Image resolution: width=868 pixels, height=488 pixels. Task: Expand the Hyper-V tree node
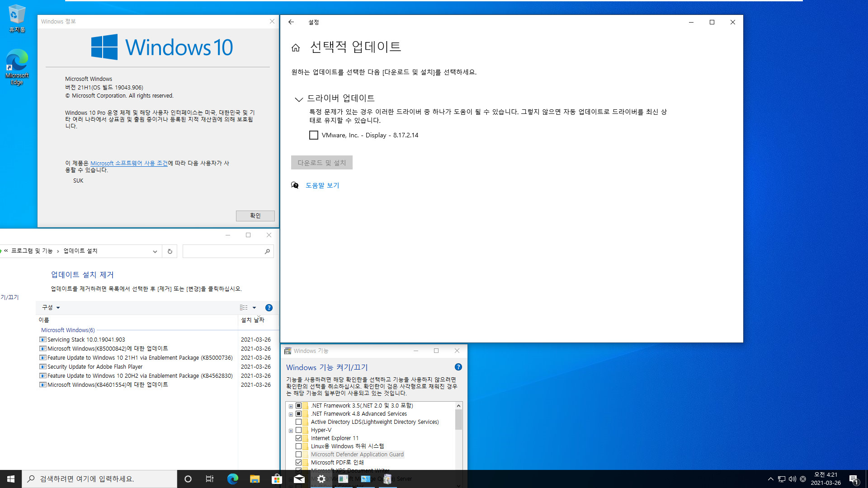point(291,431)
